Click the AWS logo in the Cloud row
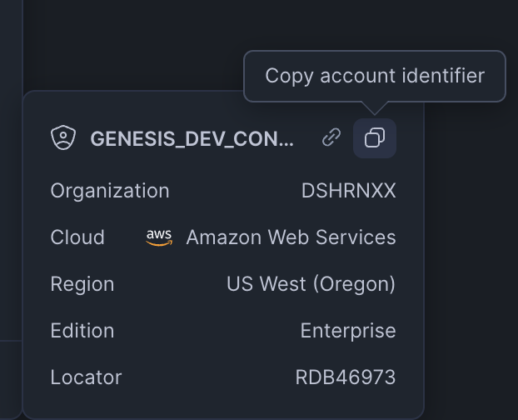 [x=159, y=237]
